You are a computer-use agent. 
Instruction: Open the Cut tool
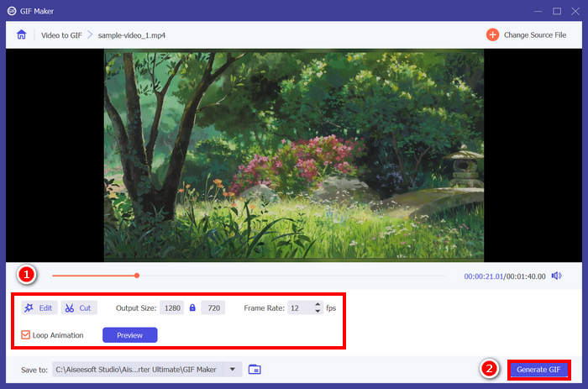pos(79,308)
